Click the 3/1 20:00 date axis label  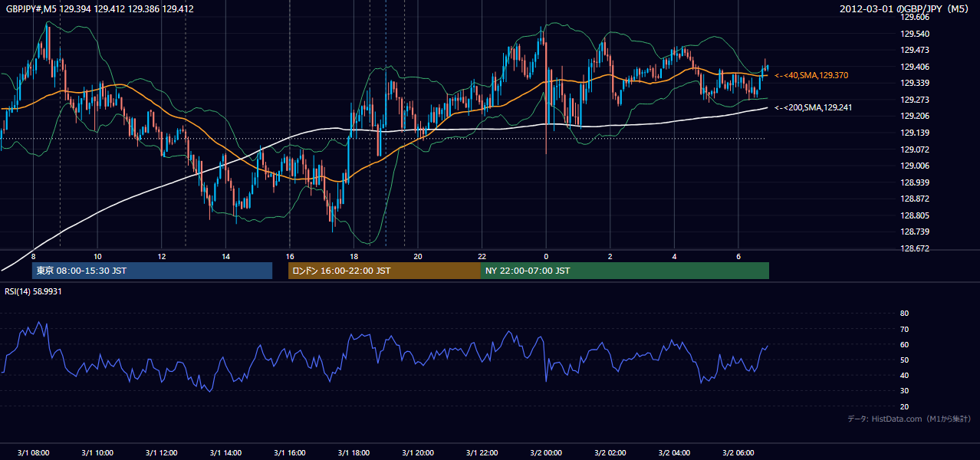pyautogui.click(x=417, y=452)
